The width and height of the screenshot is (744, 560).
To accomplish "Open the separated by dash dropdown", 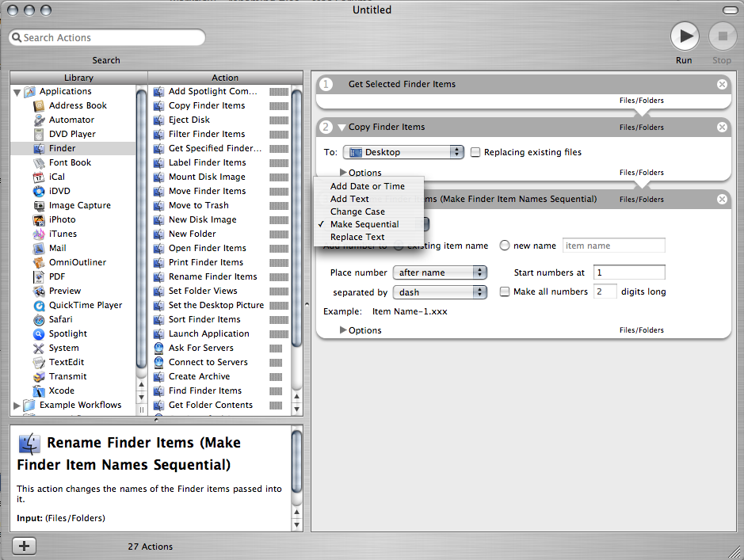I will coord(440,292).
